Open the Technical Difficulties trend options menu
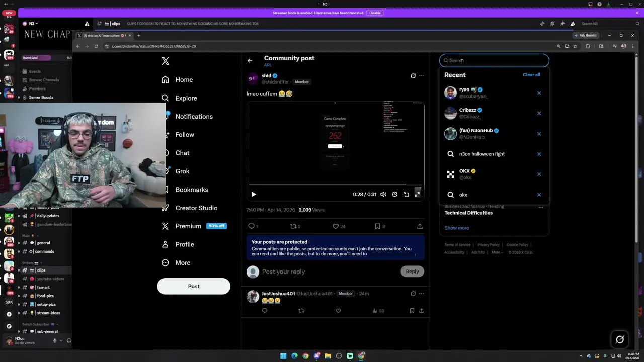This screenshot has height=362, width=644. (x=541, y=207)
